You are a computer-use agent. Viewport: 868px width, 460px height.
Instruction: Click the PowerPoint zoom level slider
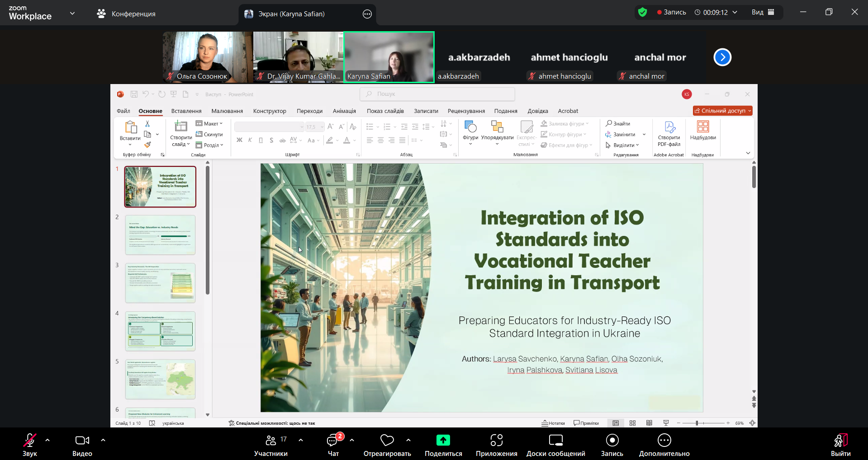pos(697,423)
